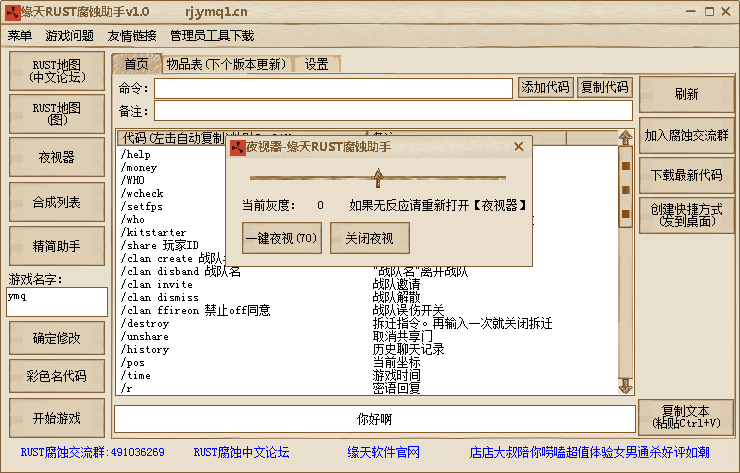Click the 添加代码 button

(x=546, y=87)
